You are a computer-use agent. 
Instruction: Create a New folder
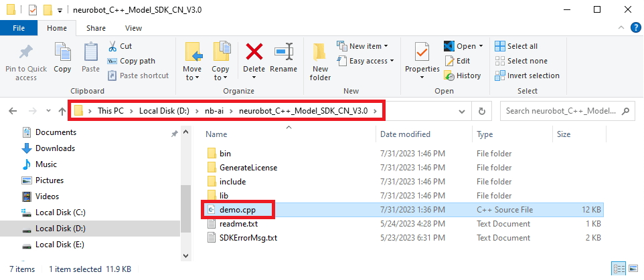click(x=320, y=61)
